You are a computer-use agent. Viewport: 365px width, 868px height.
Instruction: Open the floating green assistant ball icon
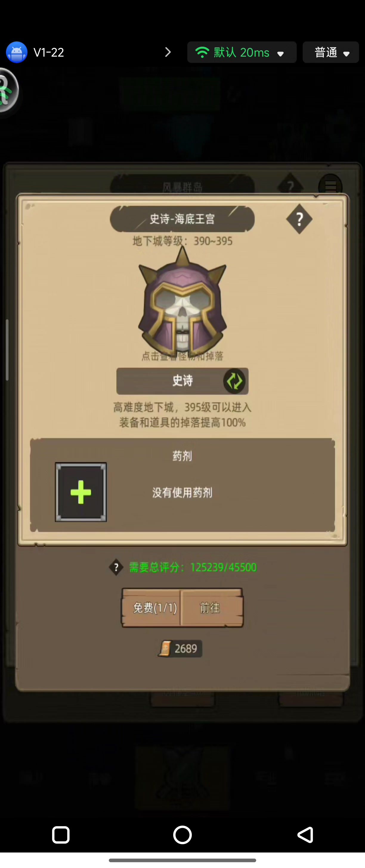(8, 90)
